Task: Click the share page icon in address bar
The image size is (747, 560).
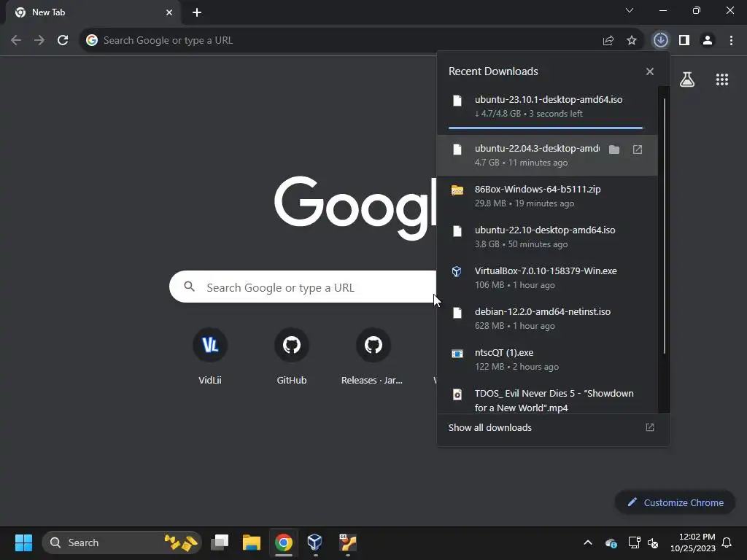Action: tap(608, 41)
